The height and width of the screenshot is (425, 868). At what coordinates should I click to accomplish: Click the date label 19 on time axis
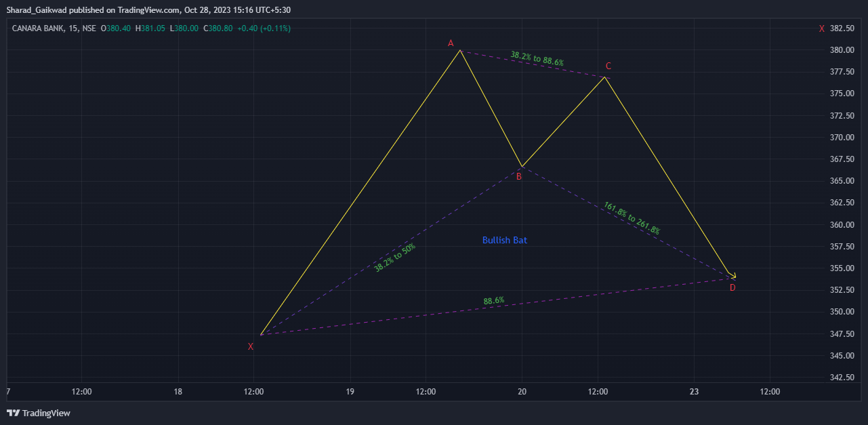(x=350, y=391)
